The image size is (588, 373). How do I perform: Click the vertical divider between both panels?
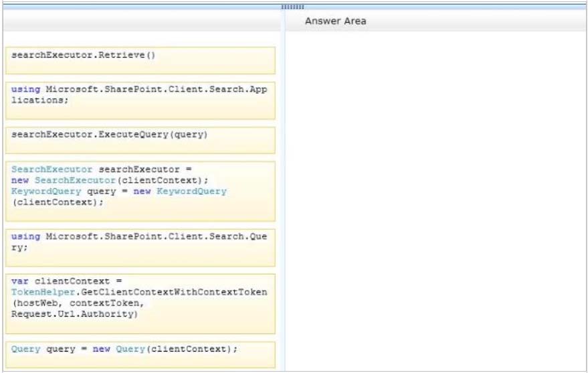tap(282, 201)
